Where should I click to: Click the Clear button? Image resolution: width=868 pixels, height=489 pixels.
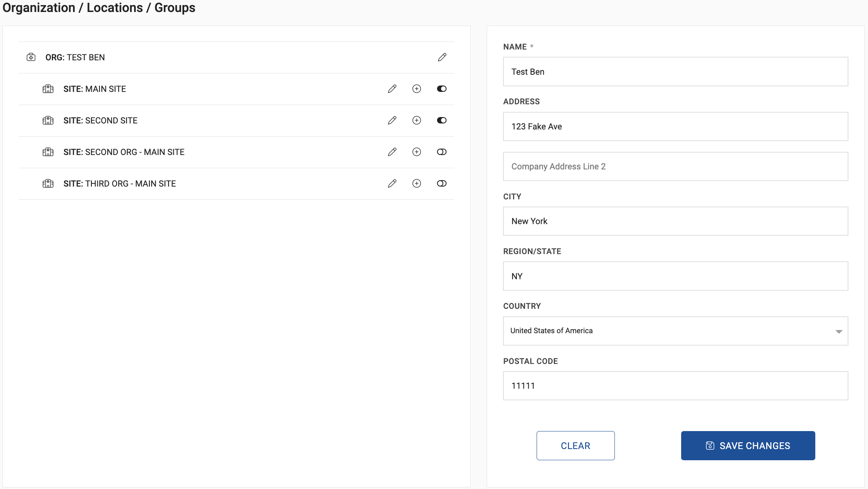tap(575, 445)
